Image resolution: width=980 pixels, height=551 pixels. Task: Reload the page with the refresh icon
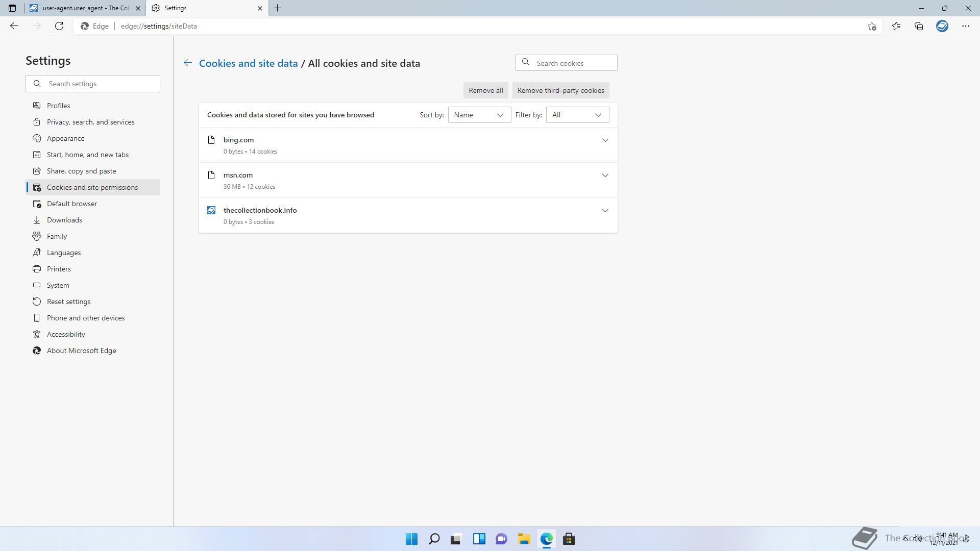pyautogui.click(x=59, y=26)
